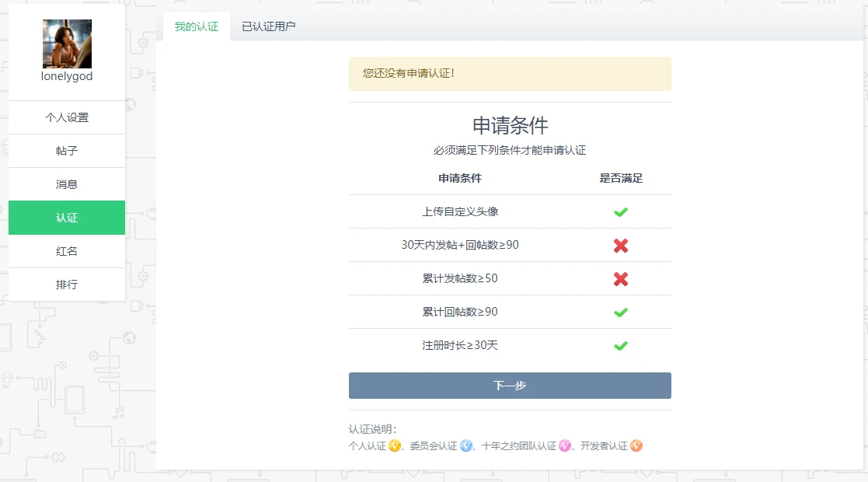Click the lonelygod username
The width and height of the screenshot is (868, 482).
click(67, 76)
